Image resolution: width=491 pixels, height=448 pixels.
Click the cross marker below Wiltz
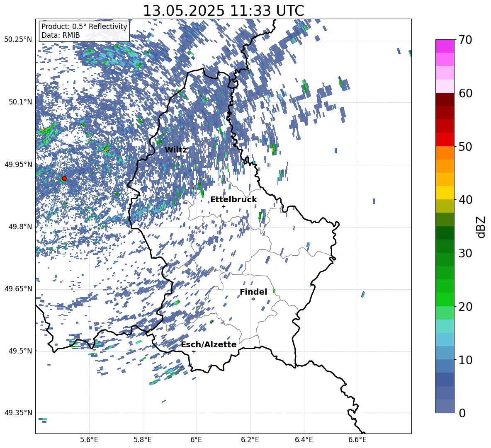coord(178,157)
